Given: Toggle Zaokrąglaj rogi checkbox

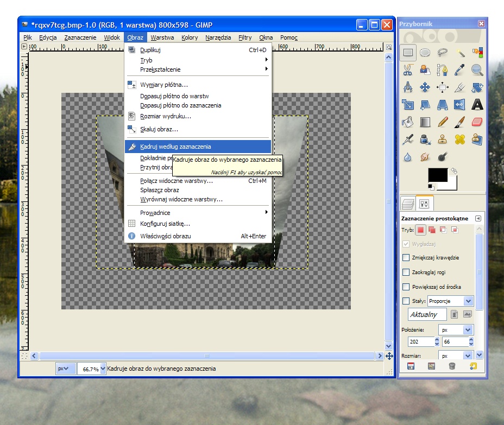Looking at the screenshot, I should (x=406, y=272).
